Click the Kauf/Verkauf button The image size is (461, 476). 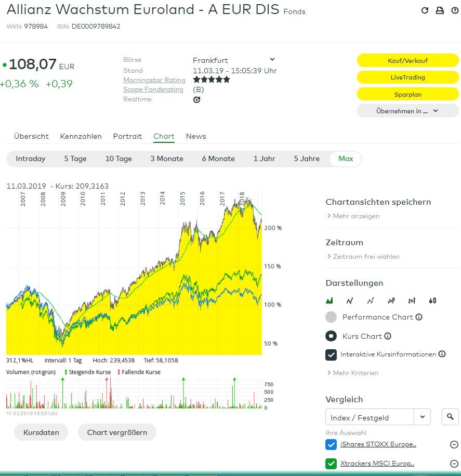(x=407, y=61)
